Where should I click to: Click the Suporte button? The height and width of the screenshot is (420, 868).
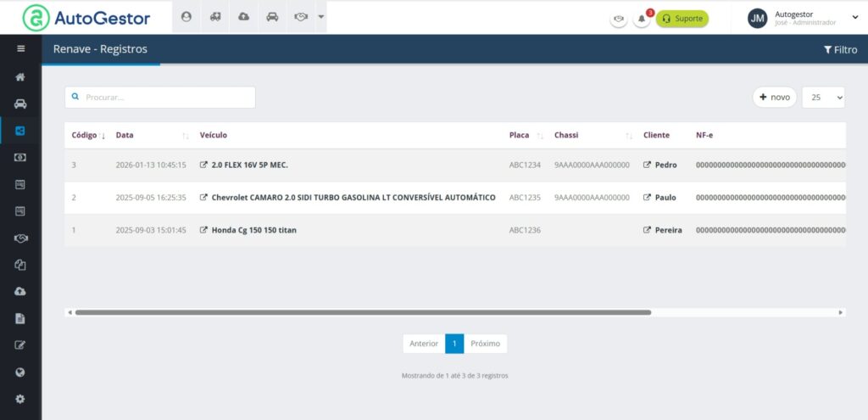click(x=682, y=19)
